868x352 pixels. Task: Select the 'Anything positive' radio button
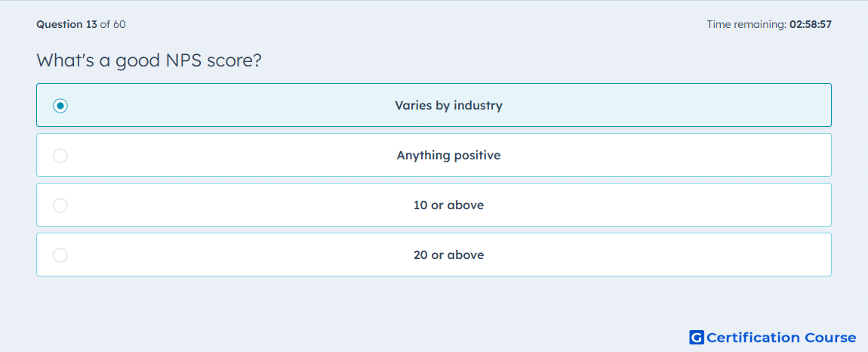point(60,156)
